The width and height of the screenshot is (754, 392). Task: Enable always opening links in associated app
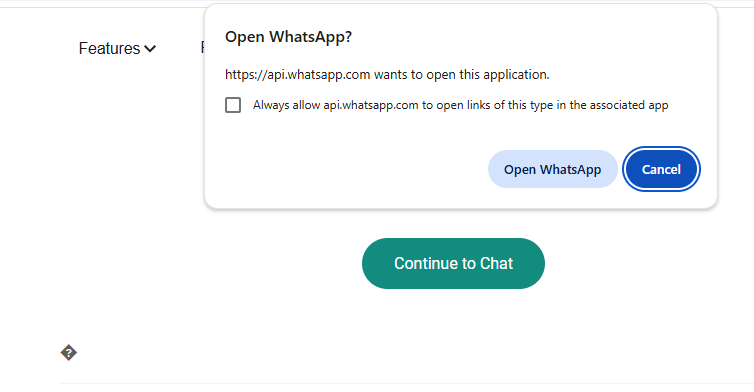tap(233, 105)
